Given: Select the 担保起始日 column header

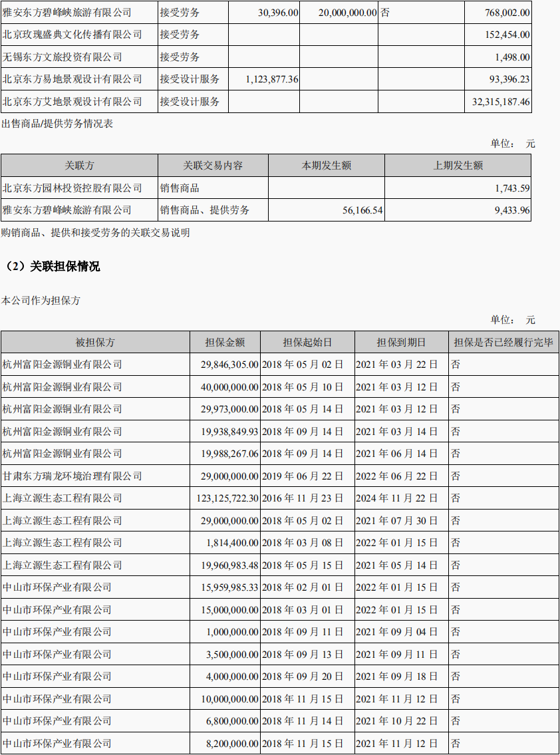Looking at the screenshot, I should [x=307, y=343].
